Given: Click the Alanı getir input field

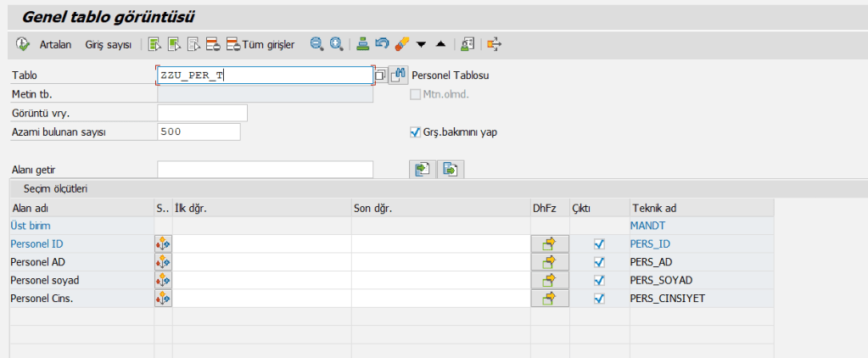Looking at the screenshot, I should point(265,170).
